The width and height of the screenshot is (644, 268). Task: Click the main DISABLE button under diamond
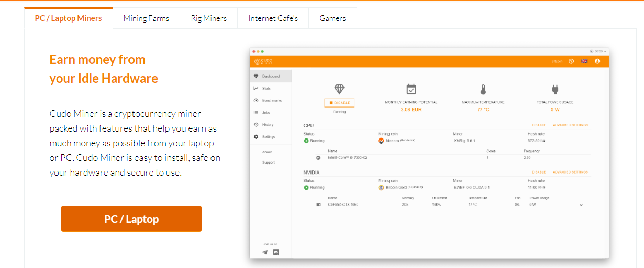coord(339,103)
